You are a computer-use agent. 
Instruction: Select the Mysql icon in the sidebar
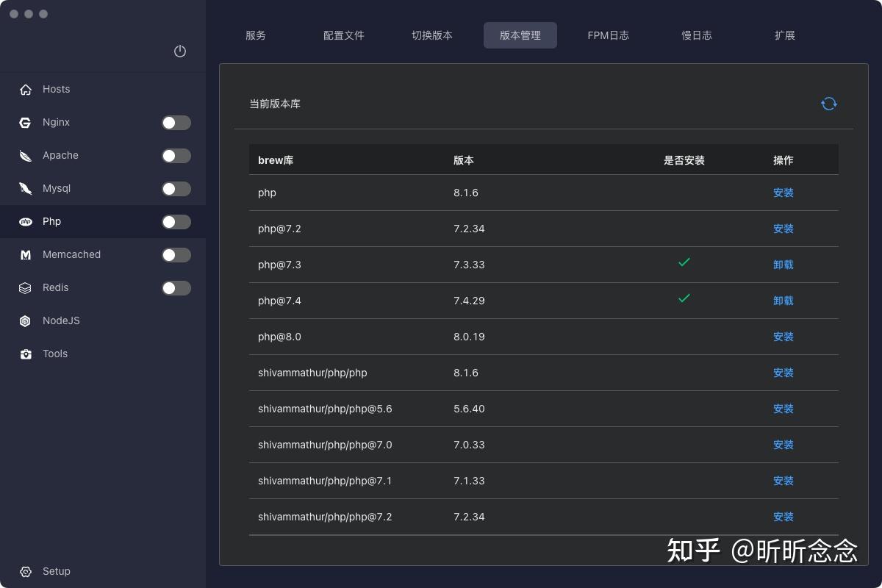tap(24, 188)
